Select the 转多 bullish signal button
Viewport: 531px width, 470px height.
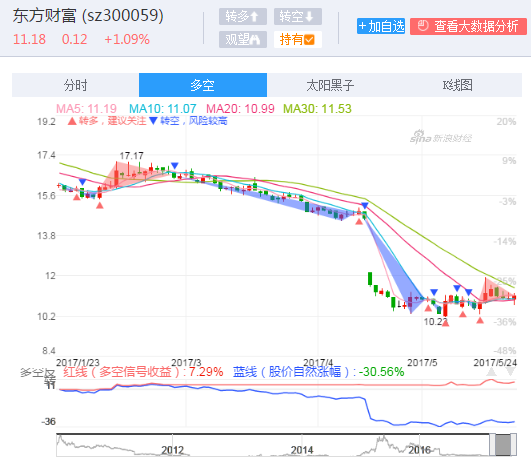click(243, 17)
